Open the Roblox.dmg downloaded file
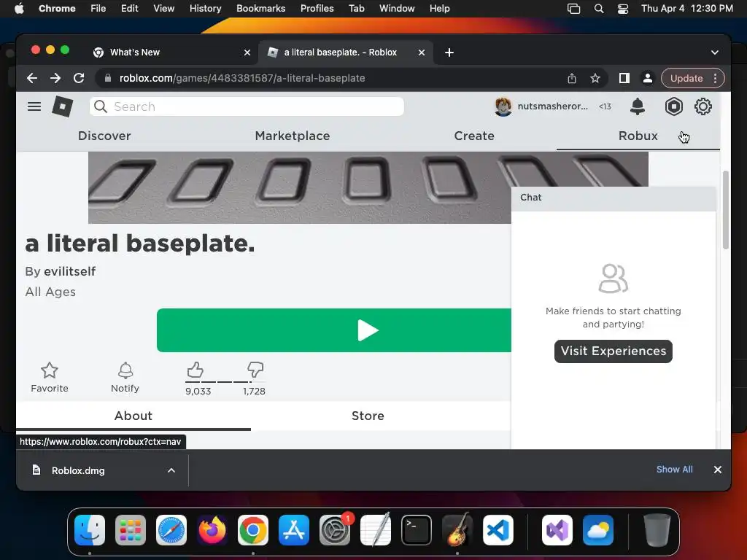The height and width of the screenshot is (560, 747). coord(78,470)
